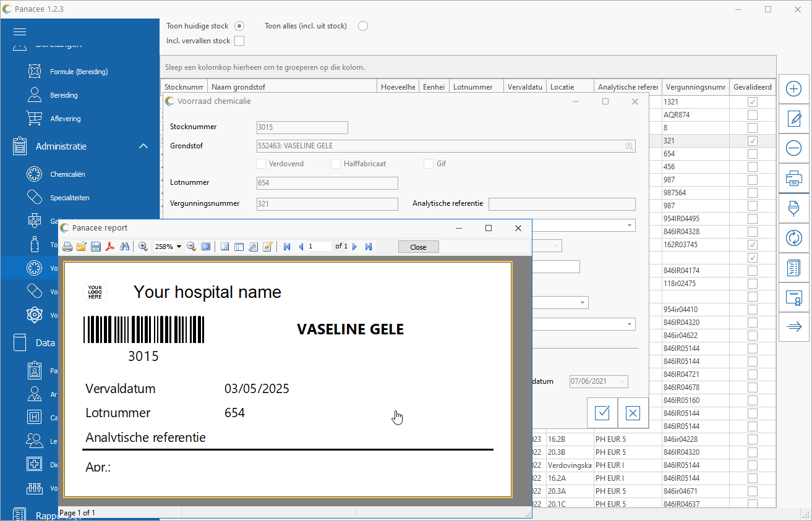Click the add (plus) icon in right toolbar
Viewport: 812px width, 521px height.
[794, 89]
